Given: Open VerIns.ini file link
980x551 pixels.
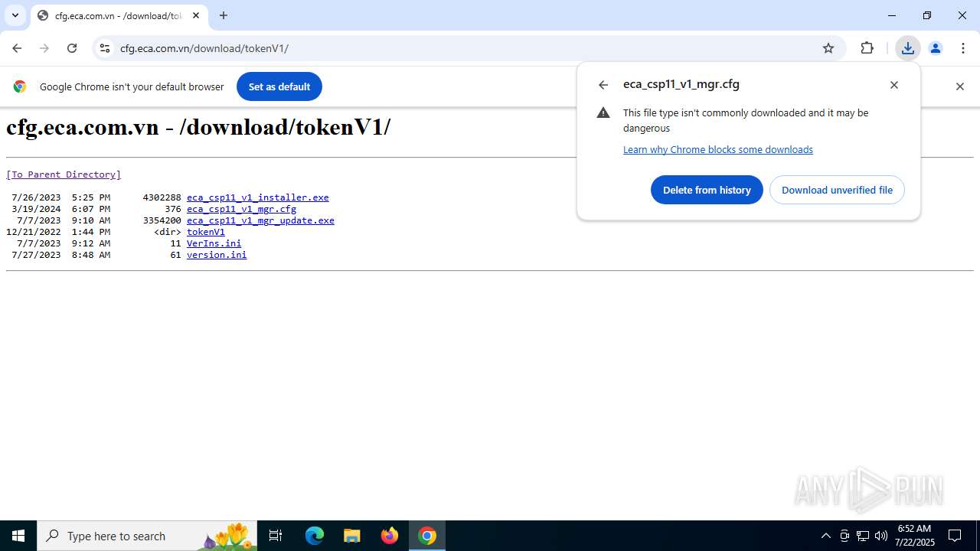Looking at the screenshot, I should (x=214, y=243).
